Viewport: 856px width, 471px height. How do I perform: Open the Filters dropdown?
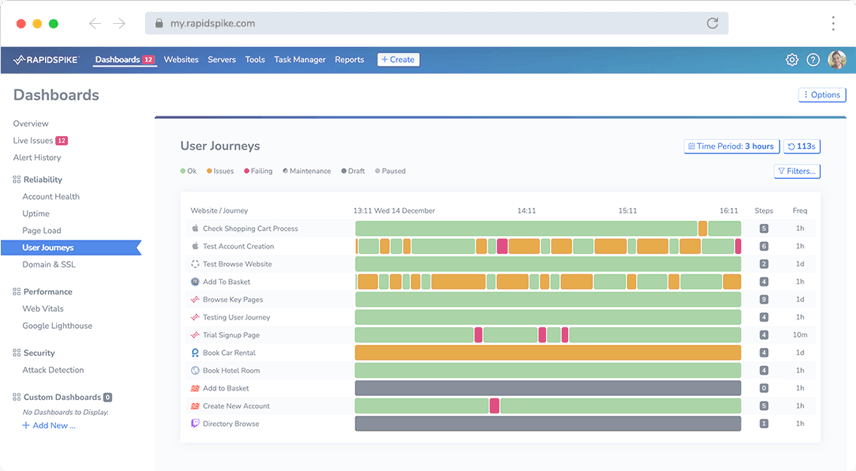click(x=797, y=171)
